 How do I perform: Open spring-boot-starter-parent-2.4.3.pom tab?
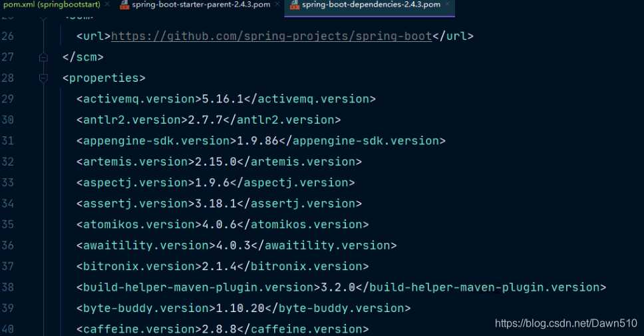[x=201, y=5]
